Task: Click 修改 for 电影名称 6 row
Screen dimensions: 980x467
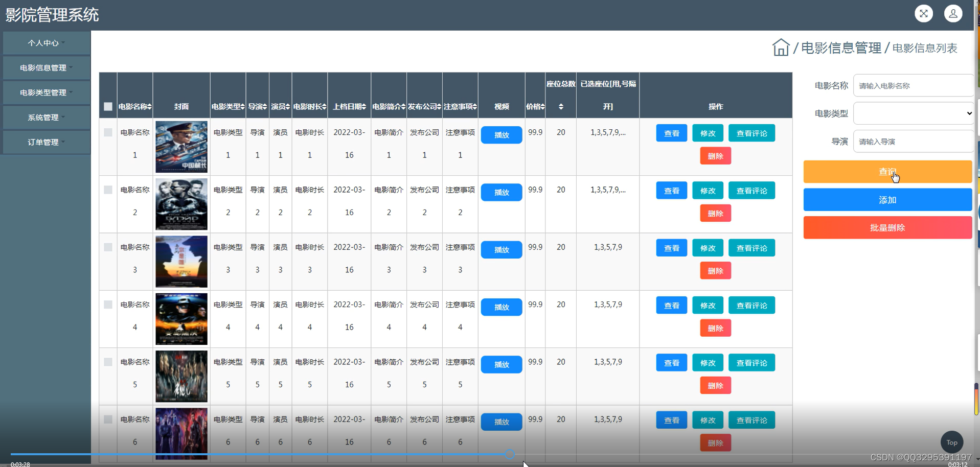Action: (708, 420)
